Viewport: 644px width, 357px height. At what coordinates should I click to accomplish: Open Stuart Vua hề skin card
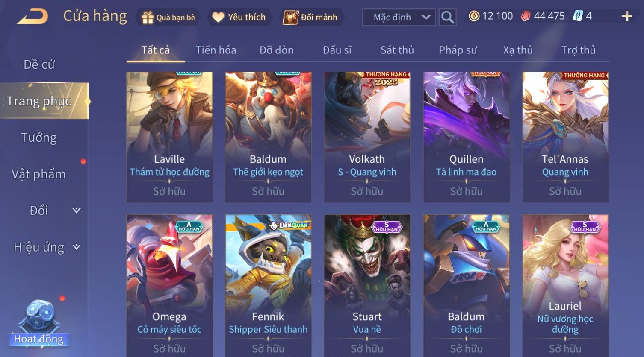(367, 285)
